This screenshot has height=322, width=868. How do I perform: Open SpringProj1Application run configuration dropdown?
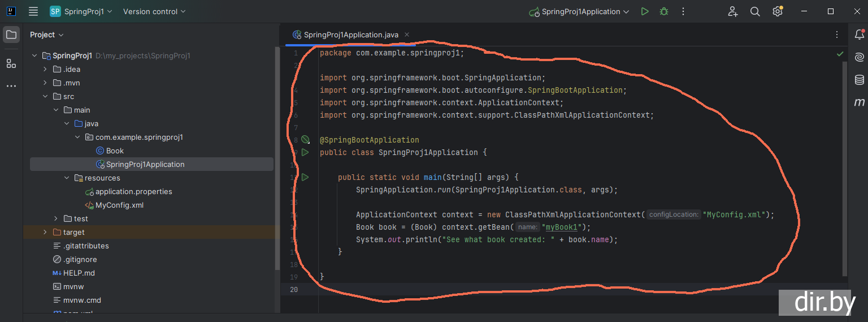coord(580,11)
